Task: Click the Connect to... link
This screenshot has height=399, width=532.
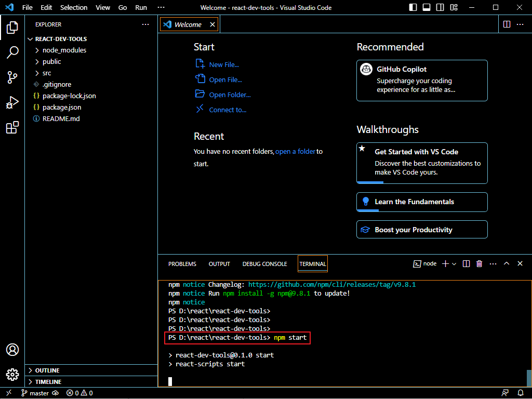Action: pos(228,110)
